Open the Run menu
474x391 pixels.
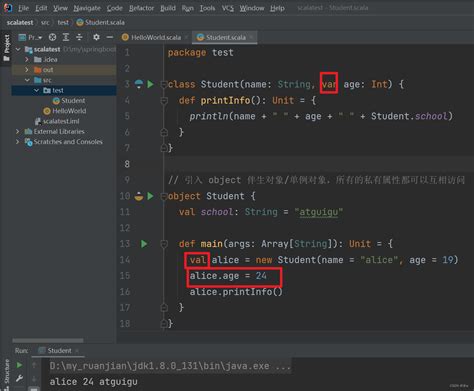coord(188,8)
